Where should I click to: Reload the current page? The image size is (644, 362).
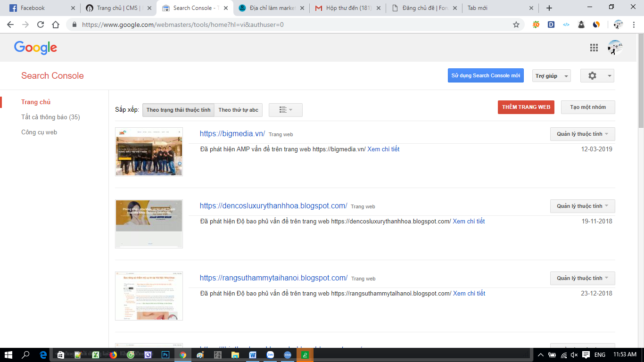click(41, 25)
